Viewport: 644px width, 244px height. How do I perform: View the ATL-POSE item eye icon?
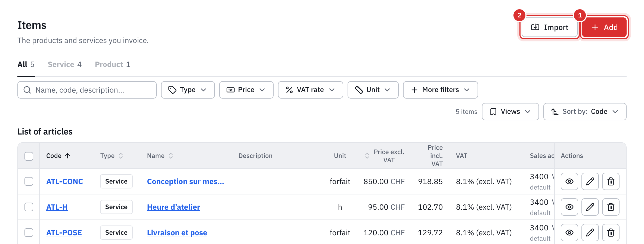pos(569,233)
